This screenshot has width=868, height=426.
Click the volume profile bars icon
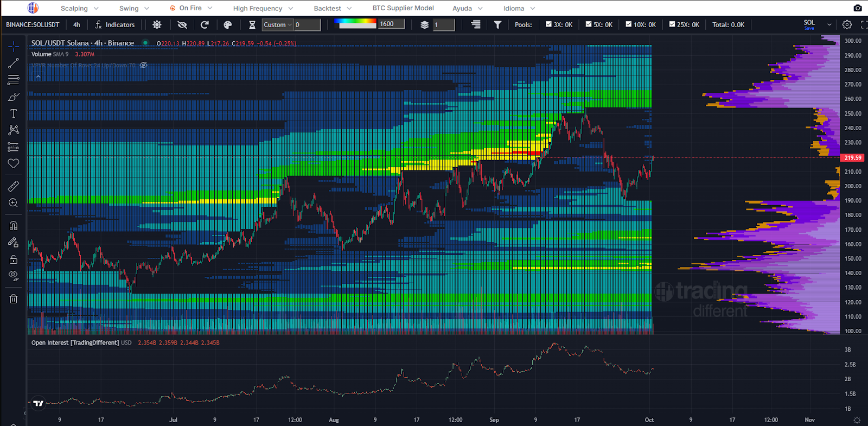(x=476, y=24)
